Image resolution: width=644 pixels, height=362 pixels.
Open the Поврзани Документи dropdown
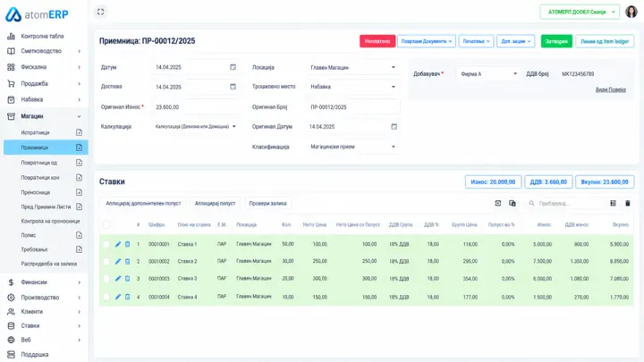click(427, 41)
